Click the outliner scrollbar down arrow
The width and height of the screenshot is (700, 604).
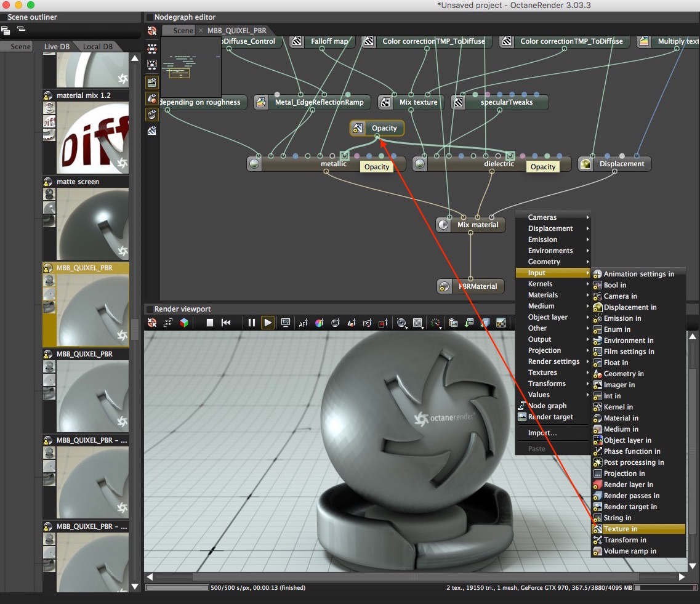tap(135, 586)
